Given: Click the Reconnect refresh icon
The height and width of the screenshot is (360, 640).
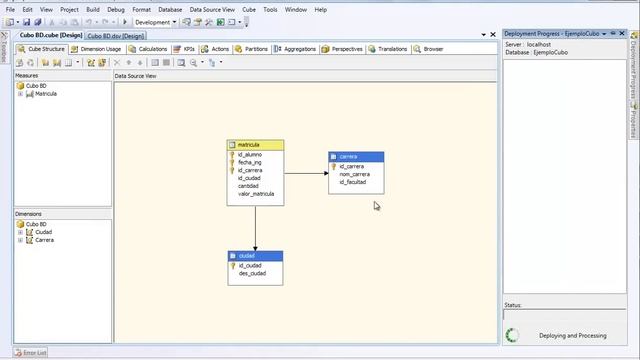Looking at the screenshot, I should (x=31, y=62).
